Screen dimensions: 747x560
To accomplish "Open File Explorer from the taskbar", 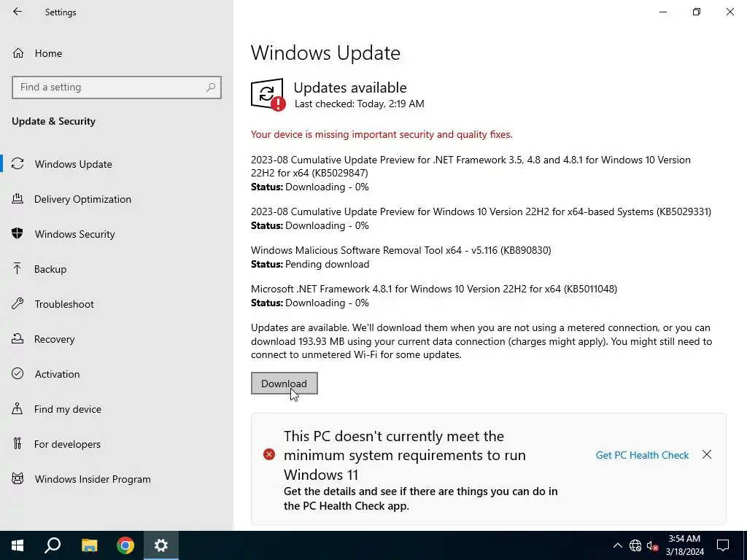I will 89,545.
